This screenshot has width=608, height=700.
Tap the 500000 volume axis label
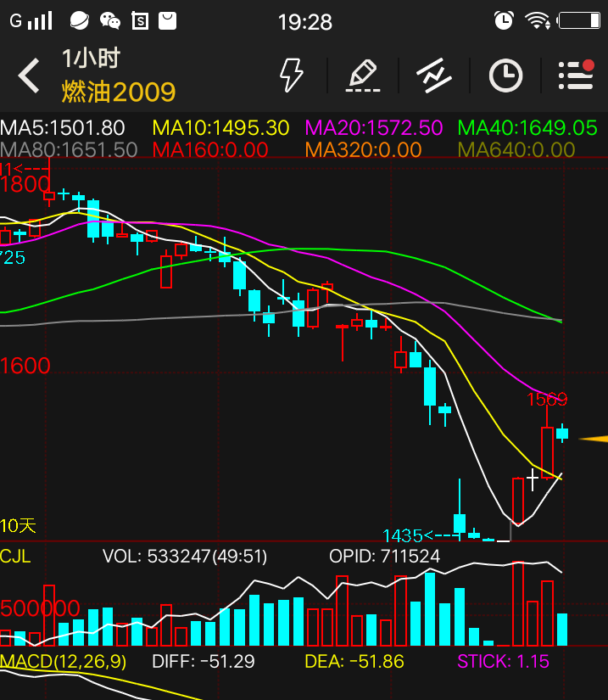pos(40,608)
